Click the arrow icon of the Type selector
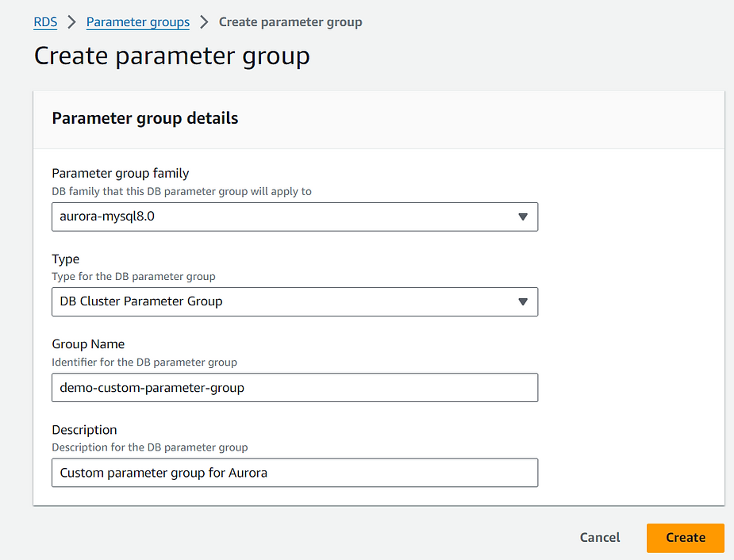Screen dimensions: 734x560 click(x=523, y=301)
